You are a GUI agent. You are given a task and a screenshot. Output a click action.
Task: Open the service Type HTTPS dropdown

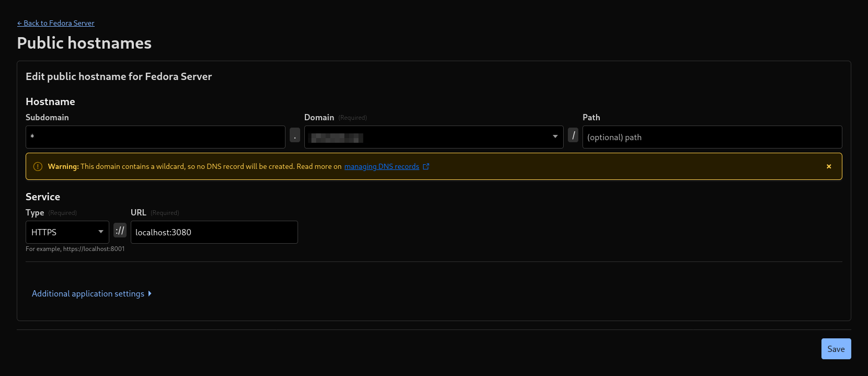tap(67, 232)
